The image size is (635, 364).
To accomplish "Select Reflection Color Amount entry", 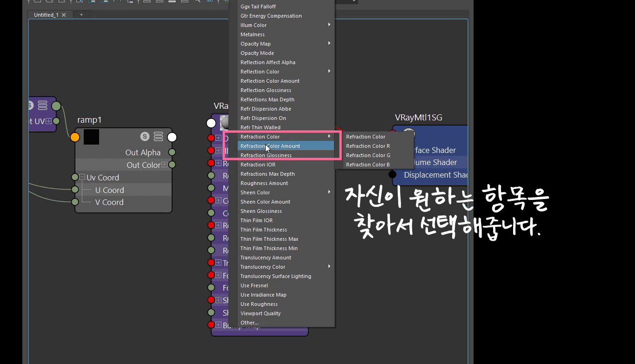I will [x=286, y=81].
